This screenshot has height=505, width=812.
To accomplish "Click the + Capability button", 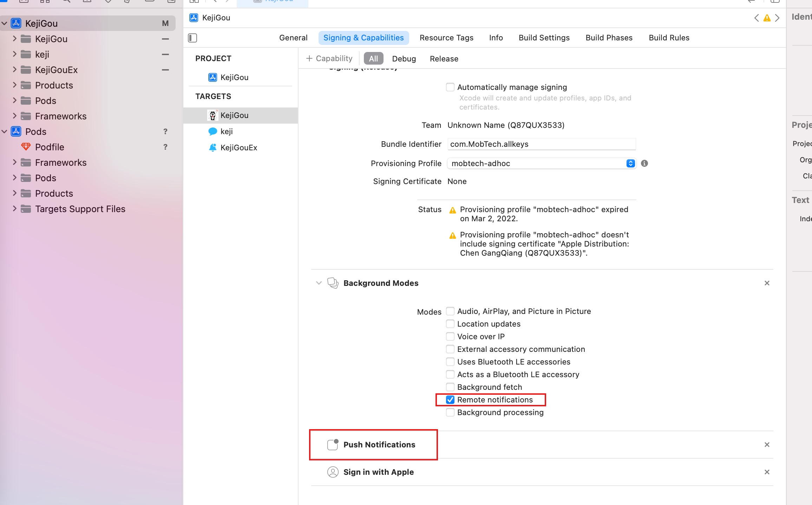I will (329, 58).
